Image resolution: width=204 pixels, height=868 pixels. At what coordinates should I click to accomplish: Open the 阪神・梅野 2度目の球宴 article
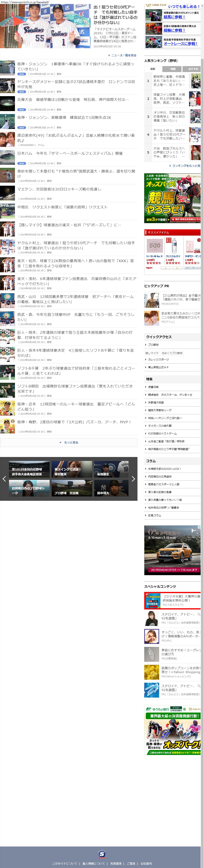(x=74, y=422)
